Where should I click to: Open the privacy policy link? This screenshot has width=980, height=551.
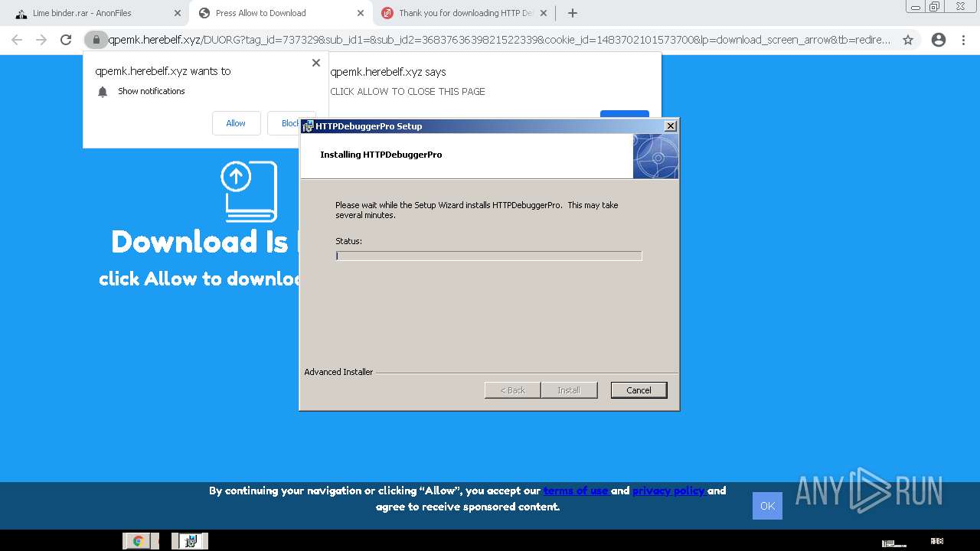[x=669, y=491]
